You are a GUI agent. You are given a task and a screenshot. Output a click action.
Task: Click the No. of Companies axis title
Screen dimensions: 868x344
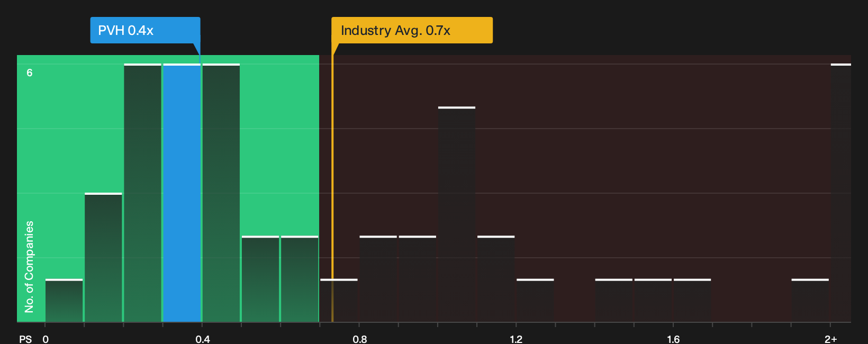[29, 266]
